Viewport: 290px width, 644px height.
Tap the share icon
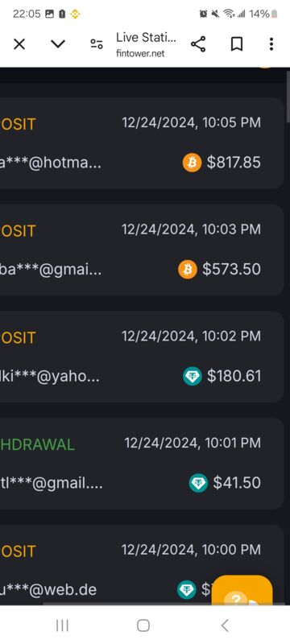pos(198,44)
